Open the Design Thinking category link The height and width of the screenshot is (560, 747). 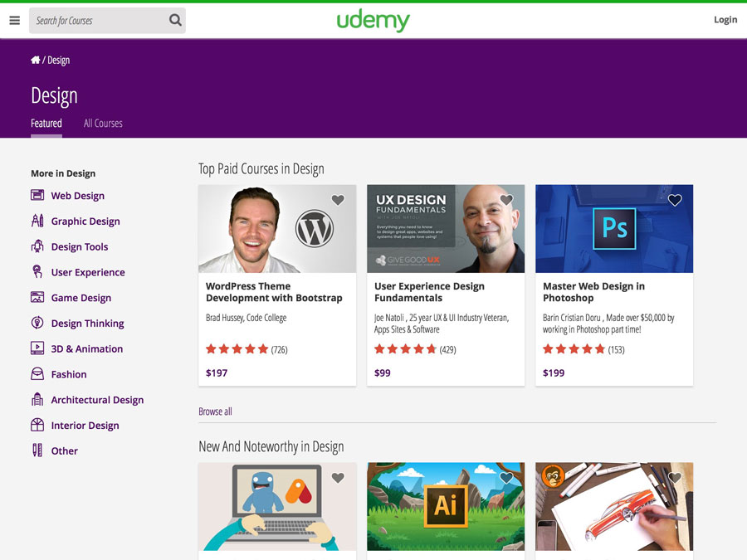[x=88, y=324]
